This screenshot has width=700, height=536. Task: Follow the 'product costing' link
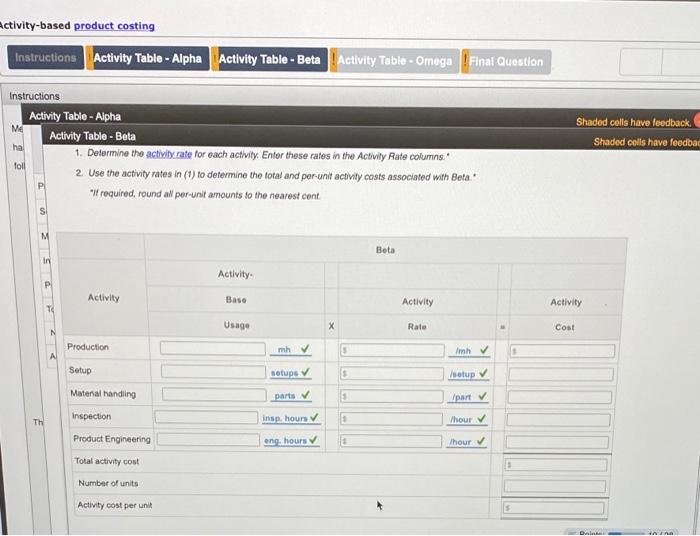(114, 26)
